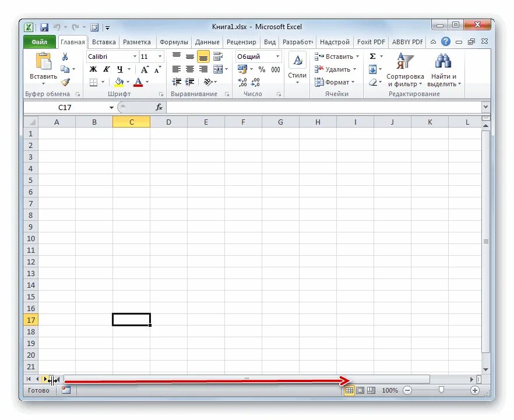Viewport: 514px width, 420px height.
Task: Click the Percent style icon
Action: point(262,69)
